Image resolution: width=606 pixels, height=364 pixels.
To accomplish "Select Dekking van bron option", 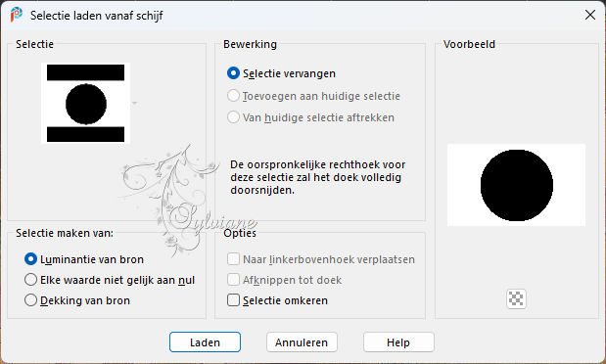I will click(77, 300).
